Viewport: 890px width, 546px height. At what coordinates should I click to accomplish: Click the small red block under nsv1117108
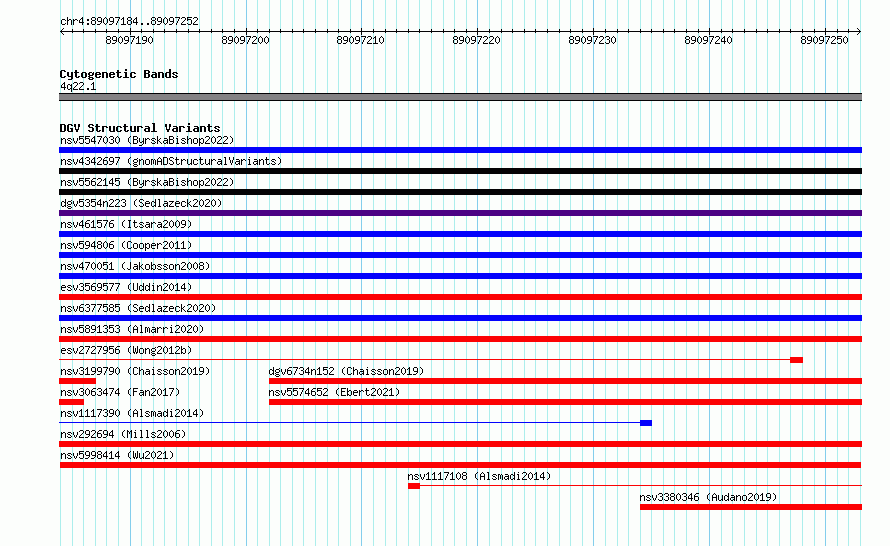(414, 486)
